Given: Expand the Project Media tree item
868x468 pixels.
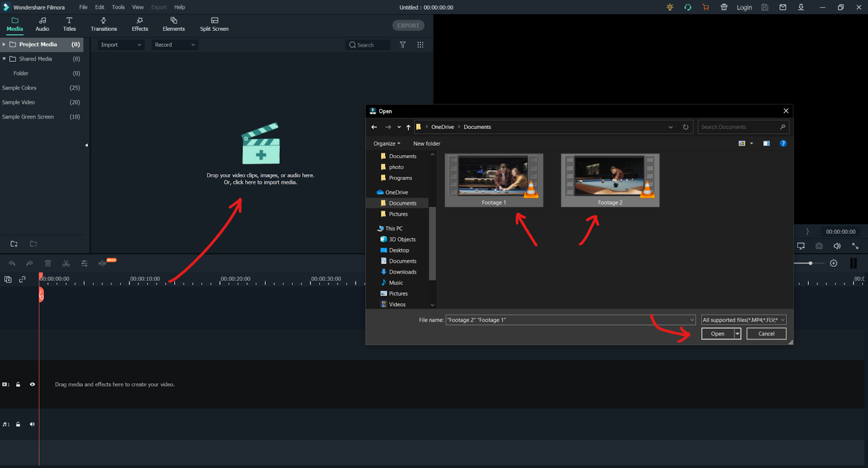Looking at the screenshot, I should point(4,44).
